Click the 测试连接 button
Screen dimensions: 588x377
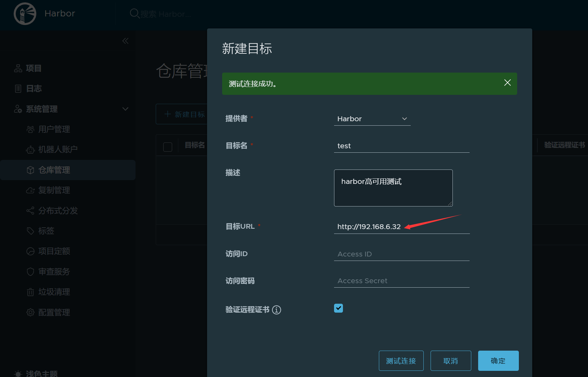coord(401,361)
